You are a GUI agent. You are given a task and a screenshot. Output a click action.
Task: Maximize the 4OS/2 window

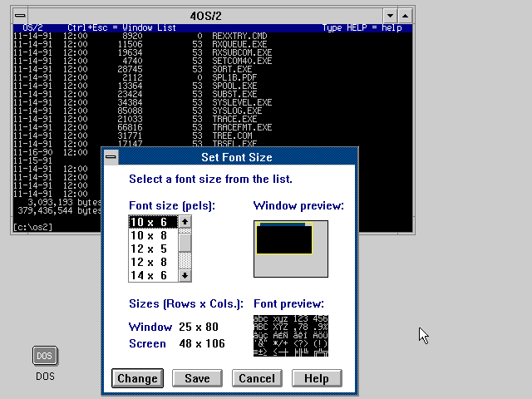(x=404, y=16)
